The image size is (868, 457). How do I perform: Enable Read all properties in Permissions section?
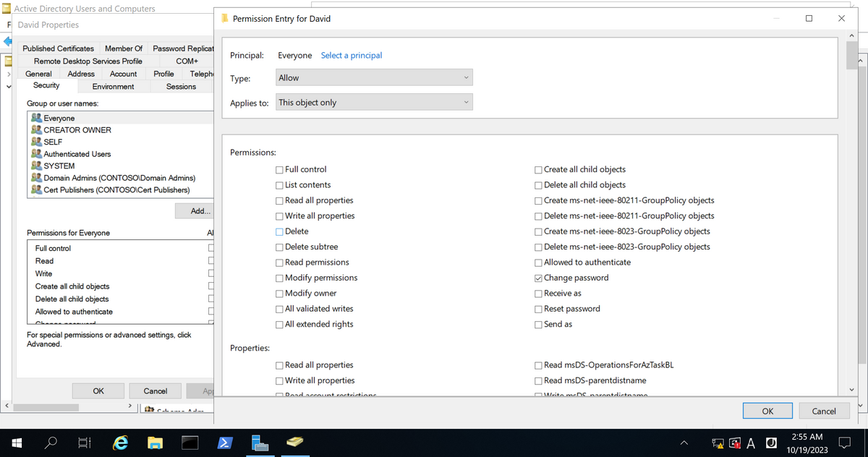(279, 200)
